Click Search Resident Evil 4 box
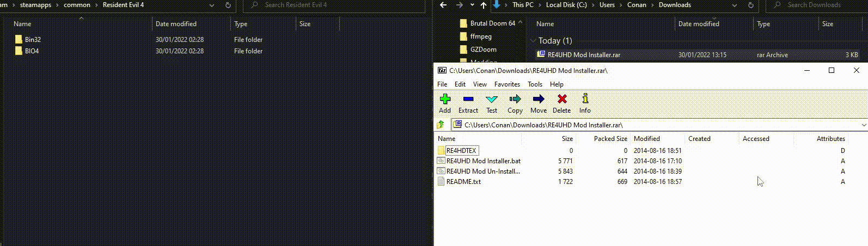Viewport: 868px width, 246px height. coord(333,5)
